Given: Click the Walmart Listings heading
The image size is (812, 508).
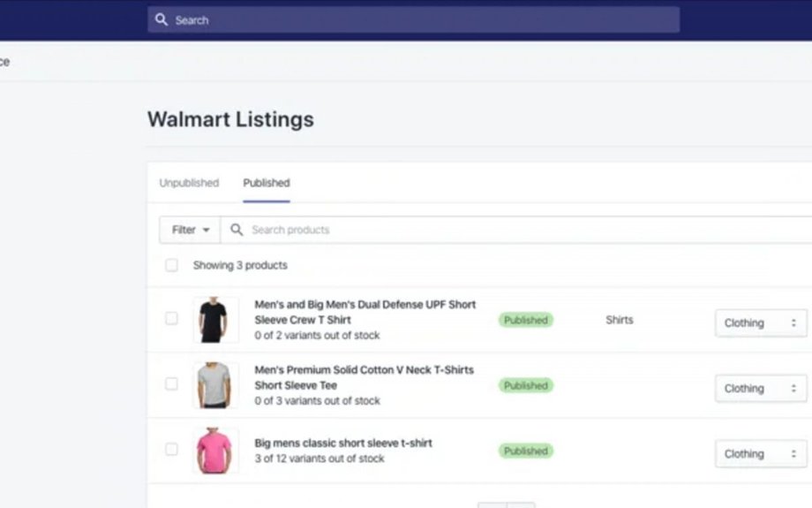Looking at the screenshot, I should 230,119.
